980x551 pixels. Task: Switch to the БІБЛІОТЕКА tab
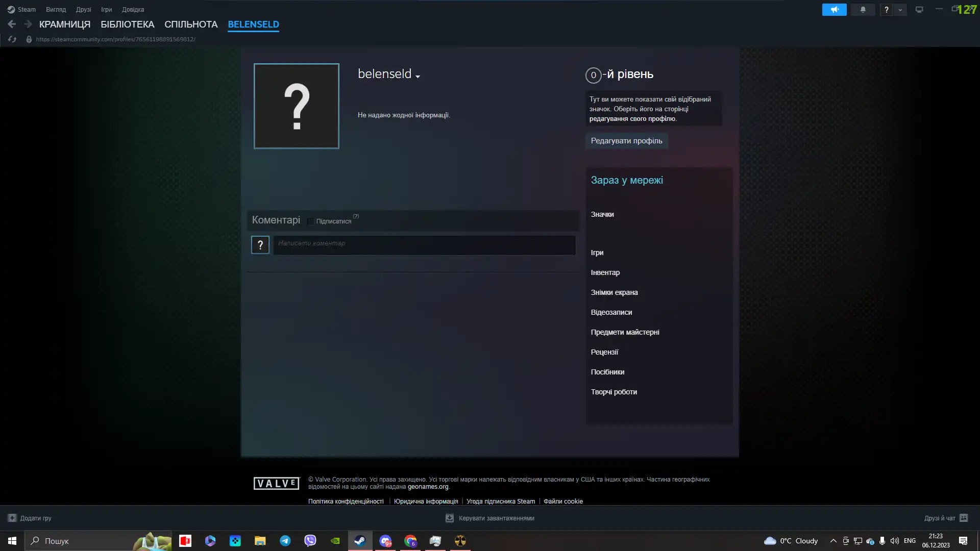tap(127, 24)
